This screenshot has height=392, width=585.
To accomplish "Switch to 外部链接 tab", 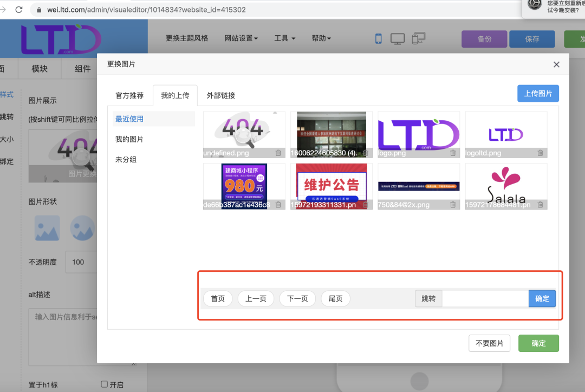I will (221, 95).
